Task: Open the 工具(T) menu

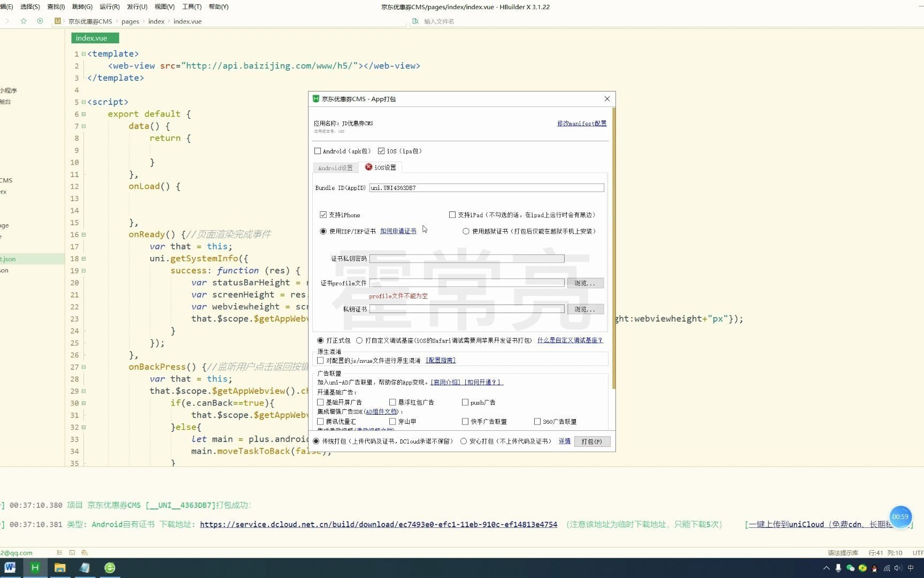Action: [191, 7]
